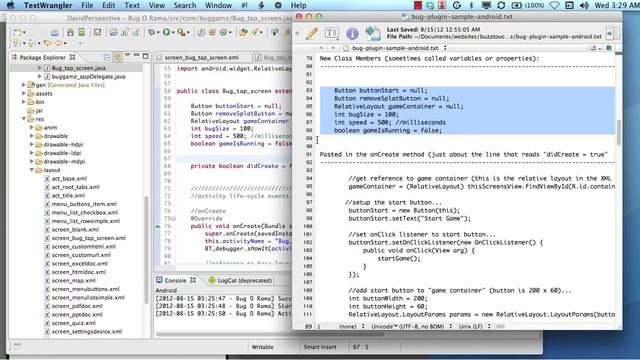Click the red recording icon in menu bar
640x360 pixels.
point(418,5)
